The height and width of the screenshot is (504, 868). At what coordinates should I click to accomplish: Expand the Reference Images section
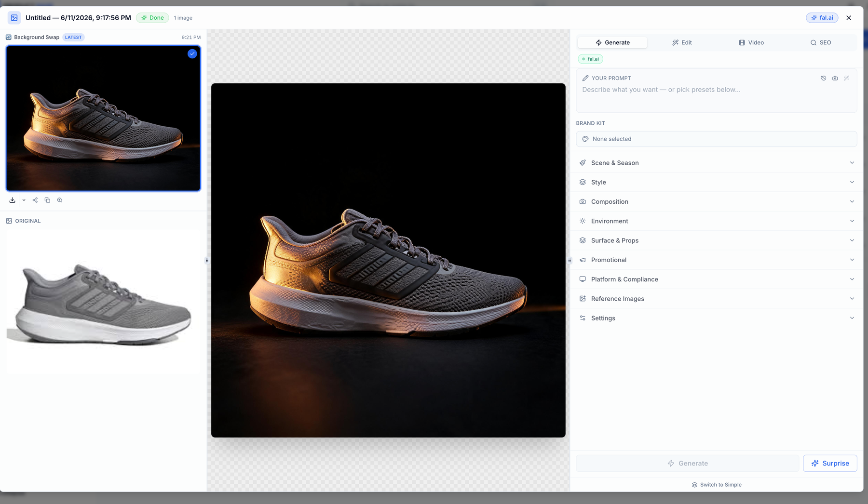pyautogui.click(x=716, y=299)
